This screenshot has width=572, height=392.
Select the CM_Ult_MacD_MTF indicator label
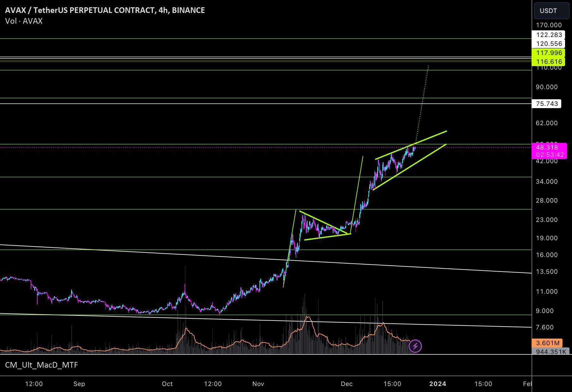coord(41,365)
